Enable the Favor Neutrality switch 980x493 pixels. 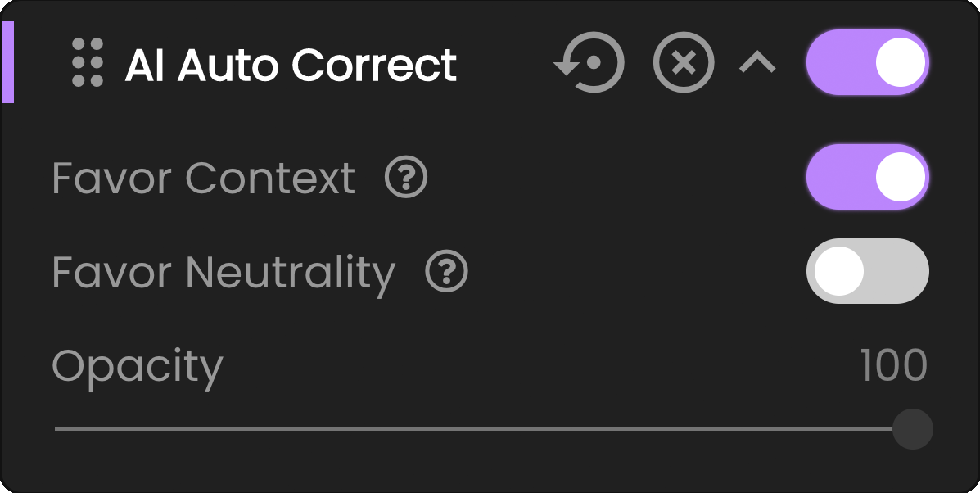pos(868,271)
